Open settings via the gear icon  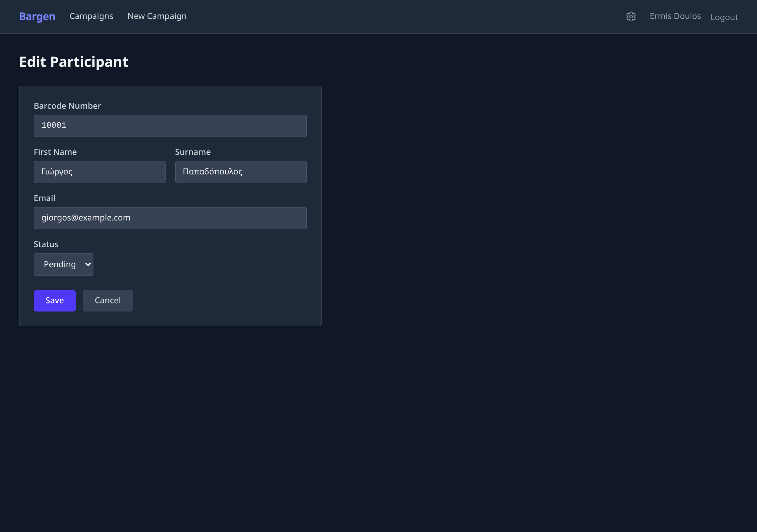[x=631, y=17]
